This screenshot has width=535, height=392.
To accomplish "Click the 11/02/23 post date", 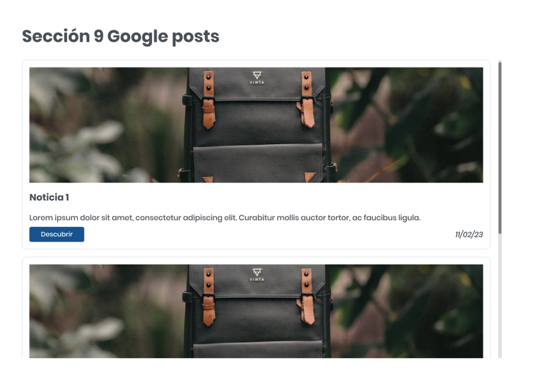I will pos(469,234).
